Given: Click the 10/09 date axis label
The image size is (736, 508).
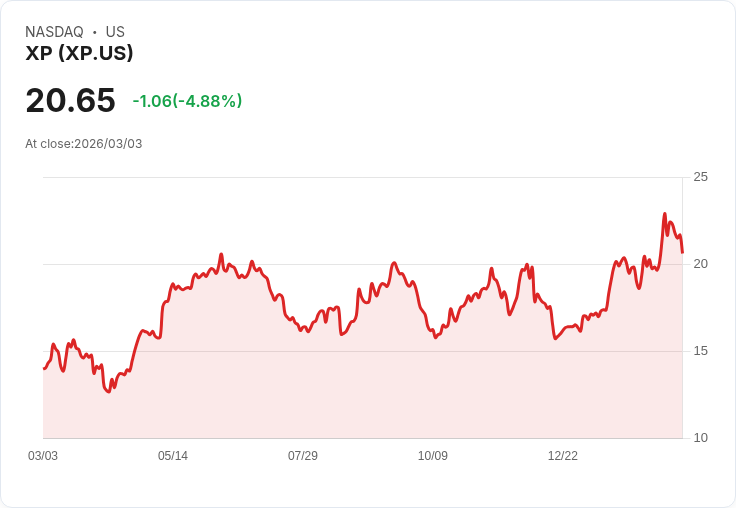Looking at the screenshot, I should pos(433,456).
